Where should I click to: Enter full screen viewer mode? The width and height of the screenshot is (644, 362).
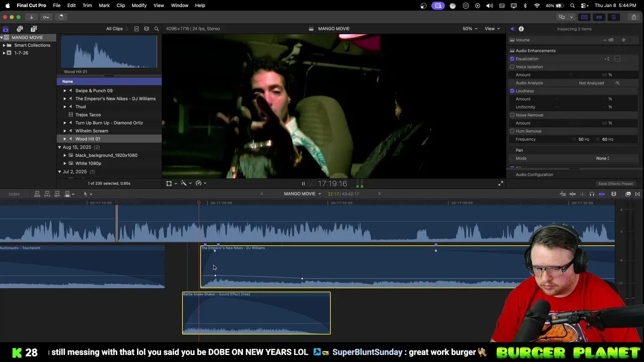501,184
